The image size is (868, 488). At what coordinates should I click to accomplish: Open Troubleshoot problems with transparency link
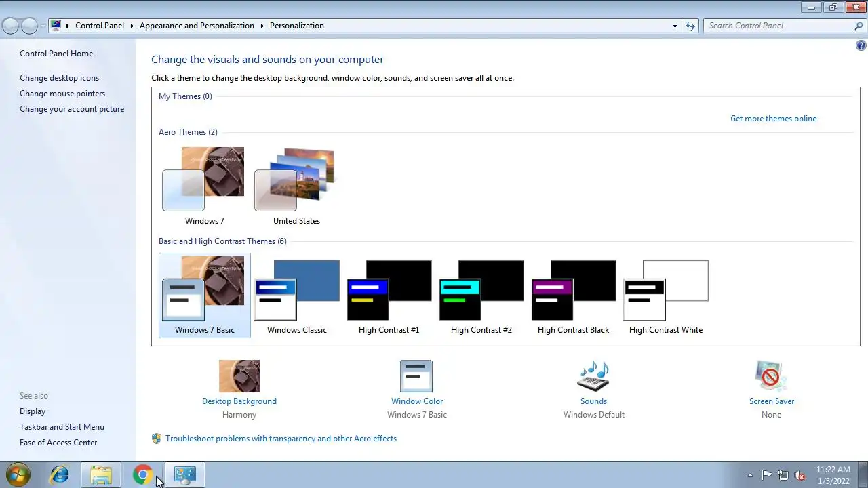(281, 439)
